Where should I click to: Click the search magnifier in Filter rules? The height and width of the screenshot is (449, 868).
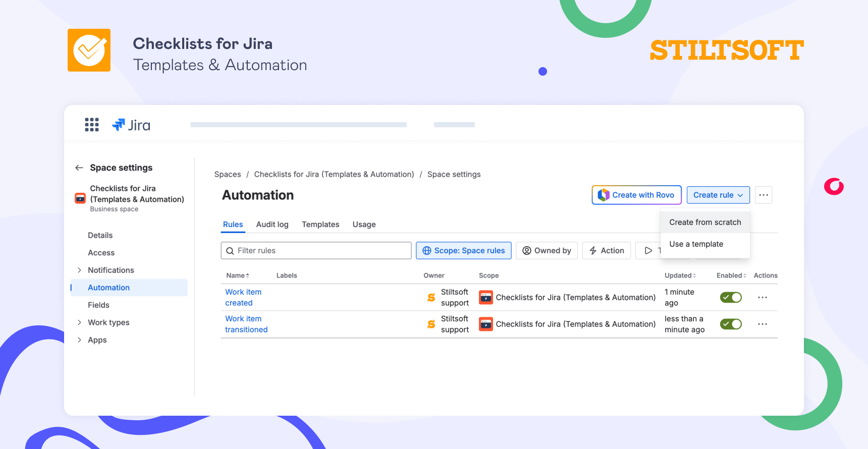(230, 251)
